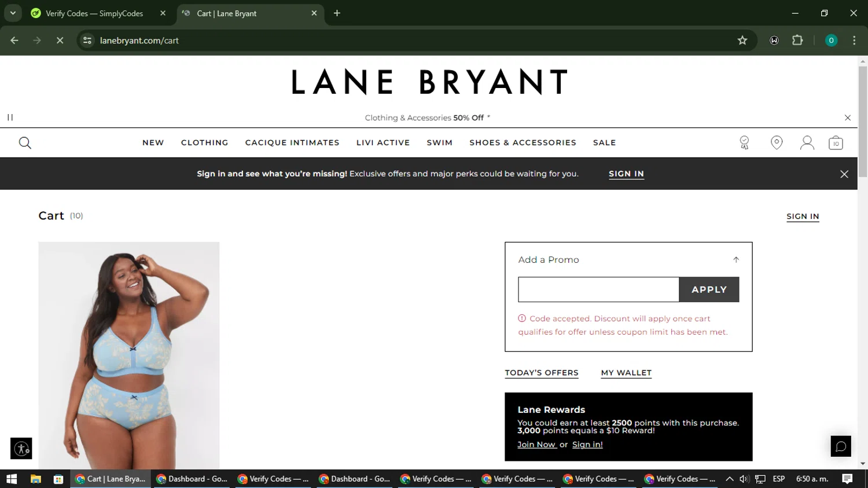Click the 6:50 a. m. taskbar clock

(x=812, y=479)
